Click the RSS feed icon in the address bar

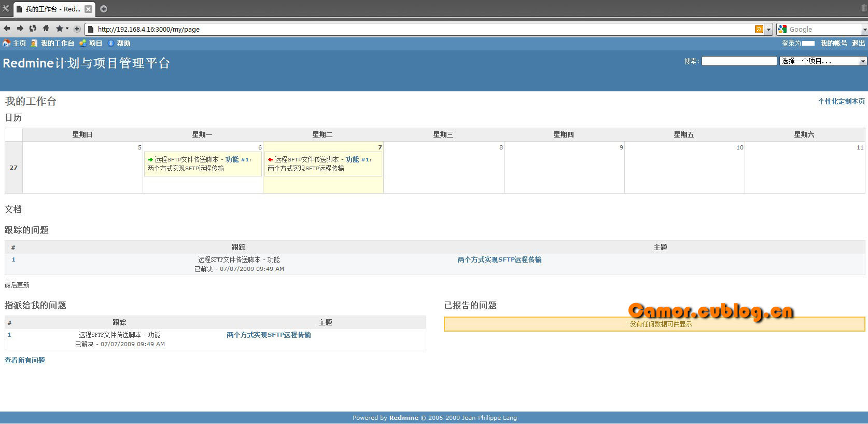point(759,29)
